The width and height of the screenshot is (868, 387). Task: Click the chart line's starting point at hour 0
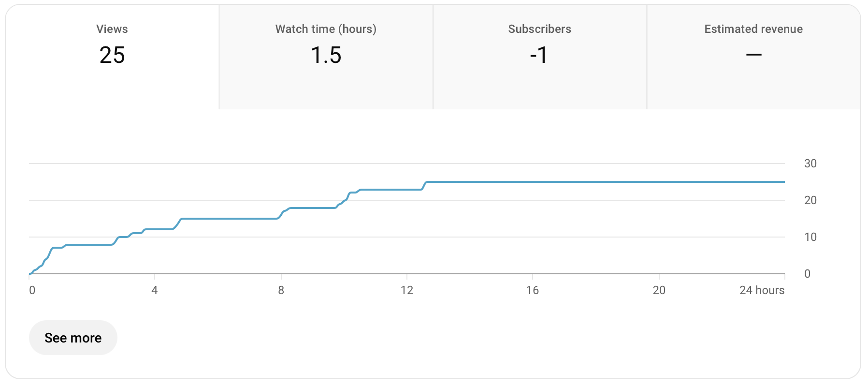pos(30,274)
